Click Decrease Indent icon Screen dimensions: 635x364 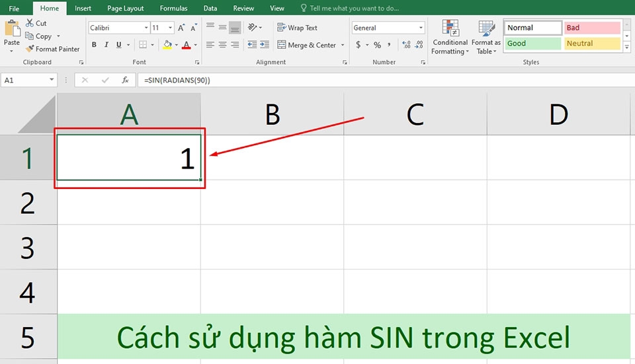(252, 44)
